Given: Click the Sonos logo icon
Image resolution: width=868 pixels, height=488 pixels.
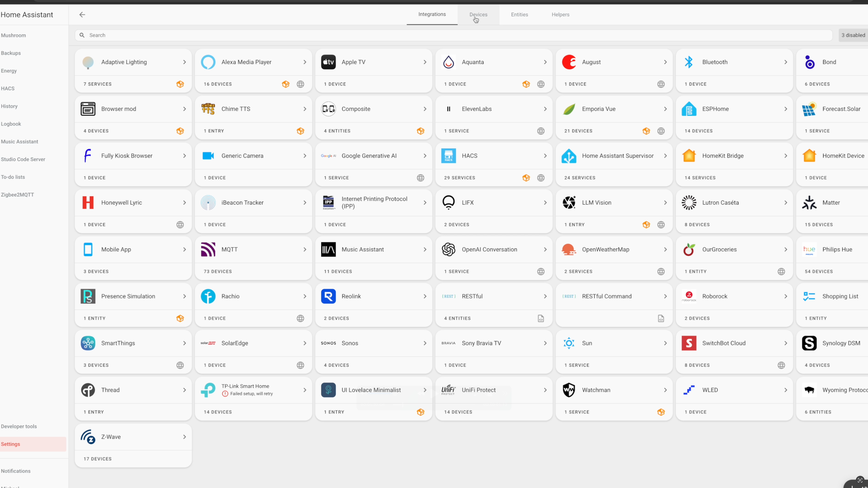Looking at the screenshot, I should 329,343.
